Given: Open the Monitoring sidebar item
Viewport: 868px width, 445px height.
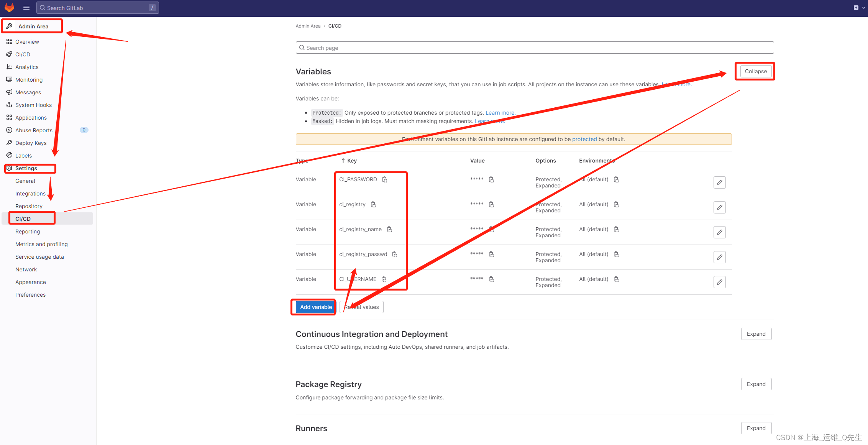Looking at the screenshot, I should click(x=29, y=80).
